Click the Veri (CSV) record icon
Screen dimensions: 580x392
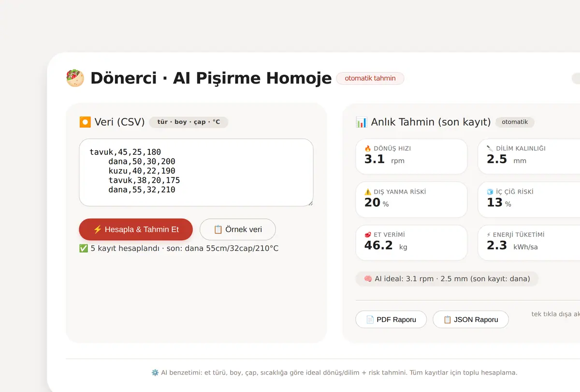click(x=85, y=122)
